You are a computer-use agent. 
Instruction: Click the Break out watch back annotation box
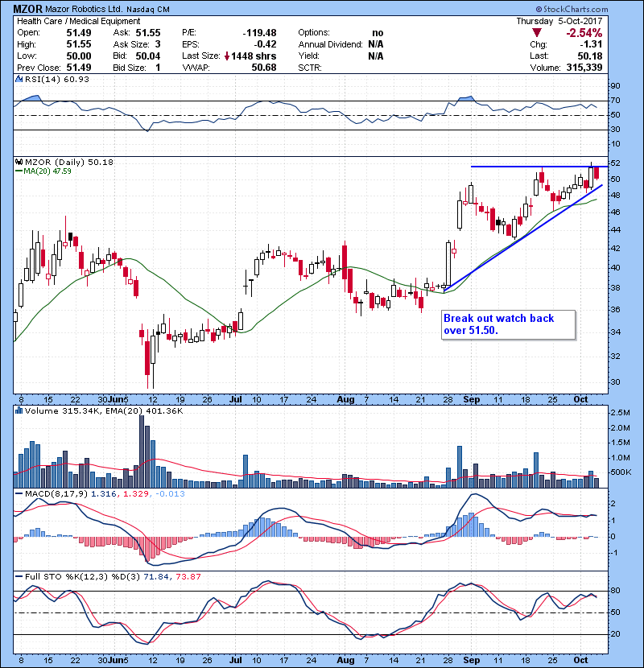pos(509,324)
